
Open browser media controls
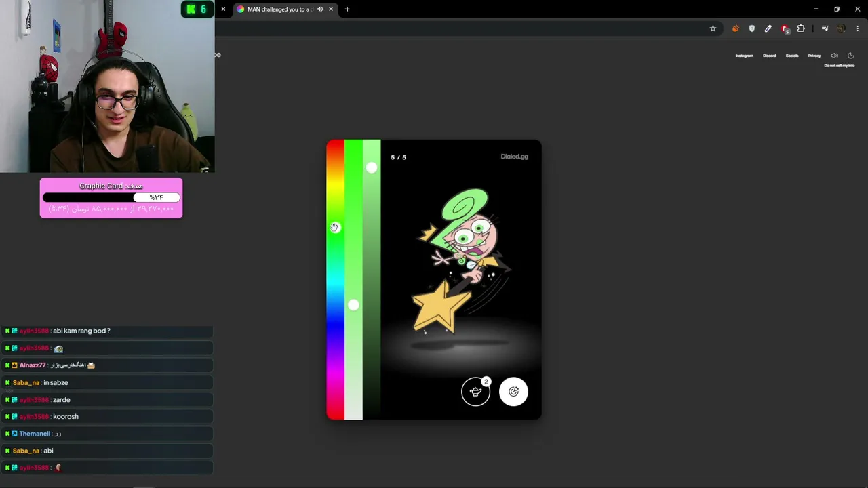point(825,28)
